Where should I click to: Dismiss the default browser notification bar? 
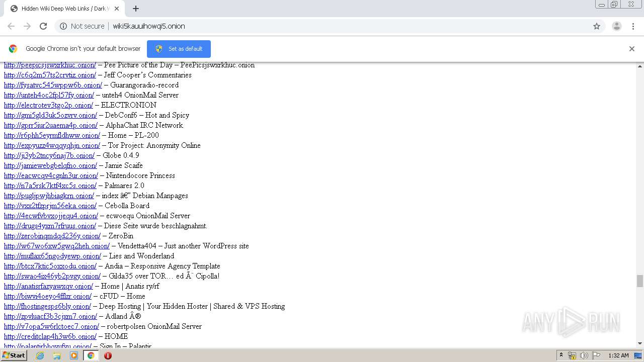(x=632, y=49)
